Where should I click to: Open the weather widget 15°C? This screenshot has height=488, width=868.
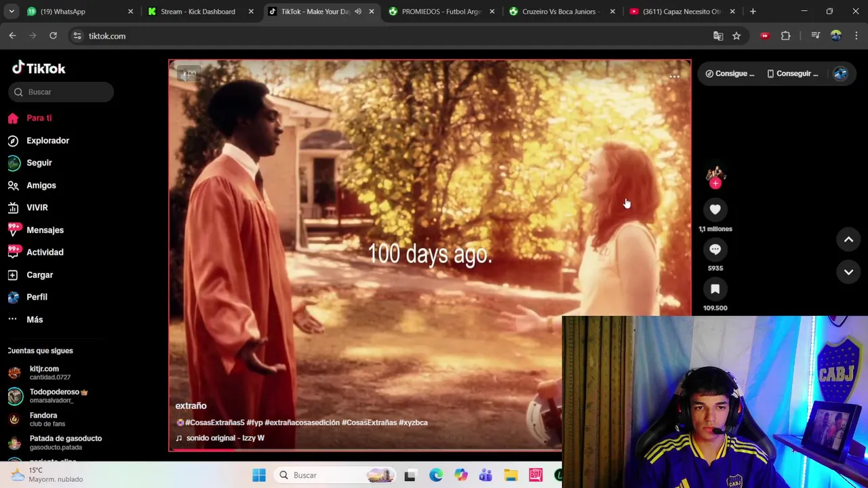click(x=47, y=474)
